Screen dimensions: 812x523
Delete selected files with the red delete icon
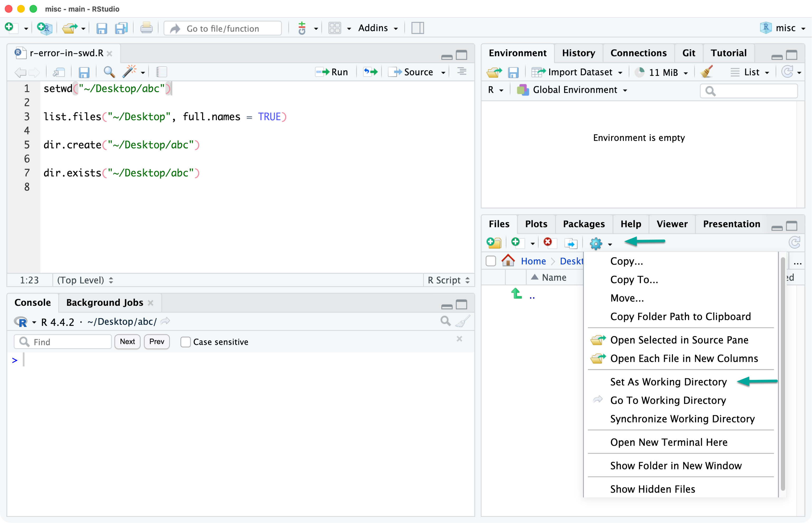point(548,243)
